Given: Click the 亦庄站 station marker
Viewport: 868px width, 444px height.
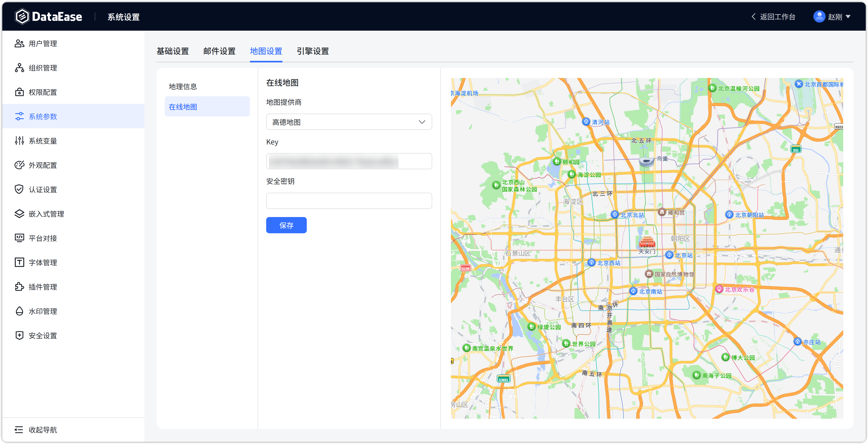Looking at the screenshot, I should pos(797,341).
